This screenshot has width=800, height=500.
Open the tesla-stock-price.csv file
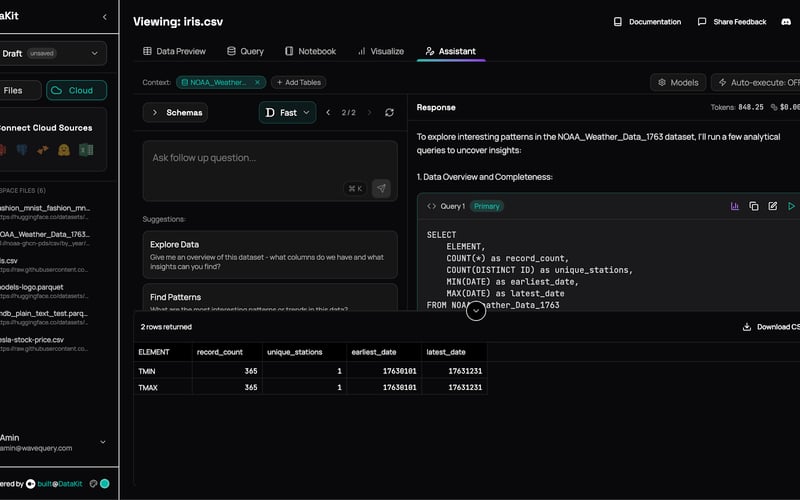pyautogui.click(x=45, y=344)
